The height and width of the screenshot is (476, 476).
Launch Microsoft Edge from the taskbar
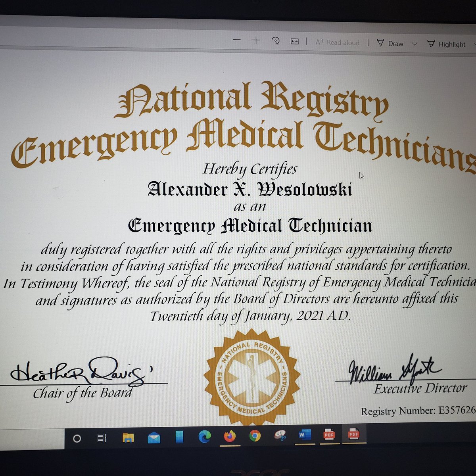click(x=204, y=437)
